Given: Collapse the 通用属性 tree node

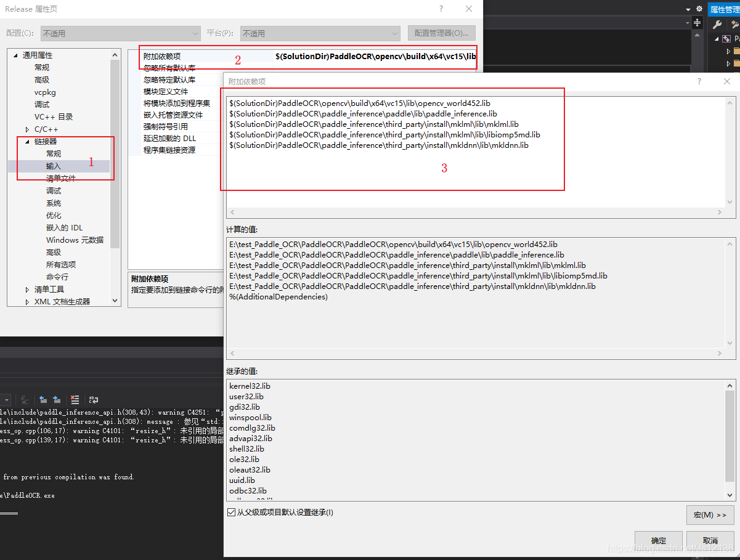Looking at the screenshot, I should [16, 55].
